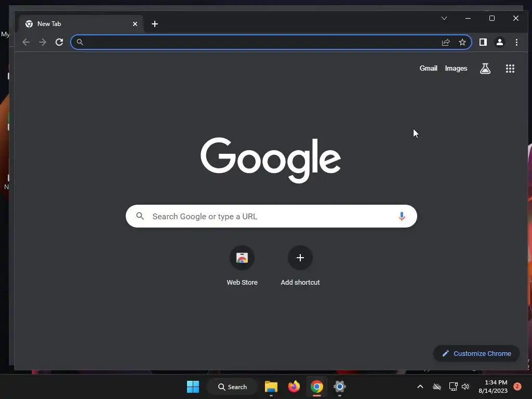Click the share this page icon
Screen dimensions: 532x399
pyautogui.click(x=446, y=42)
